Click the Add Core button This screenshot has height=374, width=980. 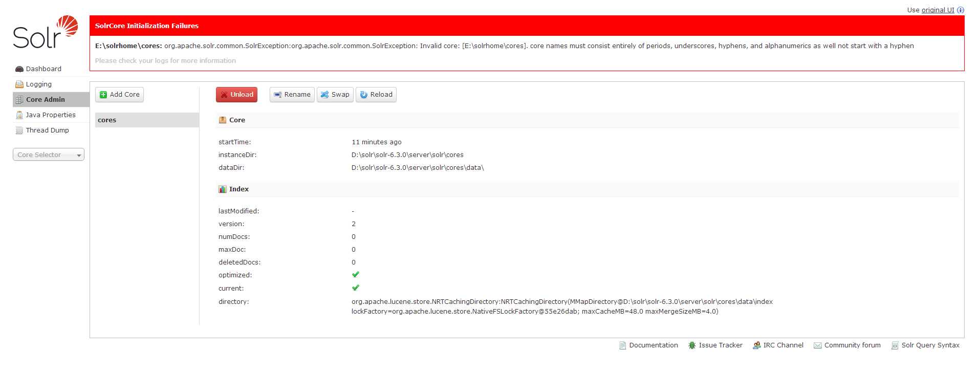tap(120, 95)
